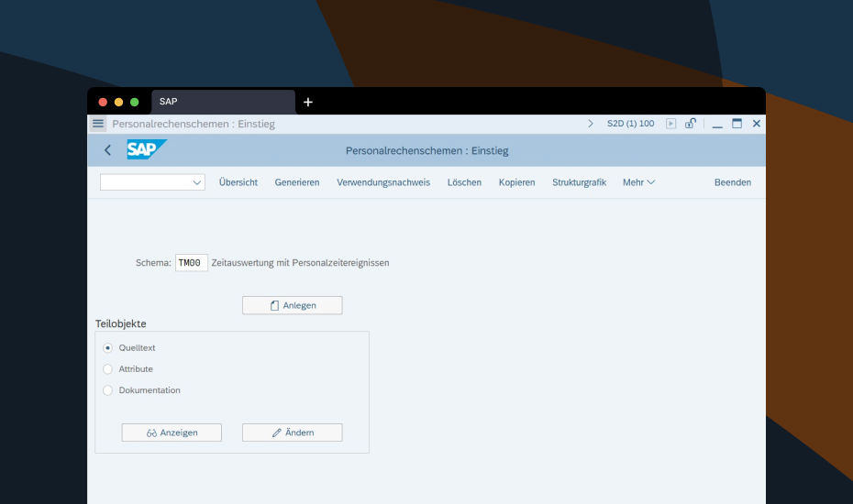This screenshot has width=853, height=504.
Task: Click Kopieren in the toolbar
Action: click(516, 182)
